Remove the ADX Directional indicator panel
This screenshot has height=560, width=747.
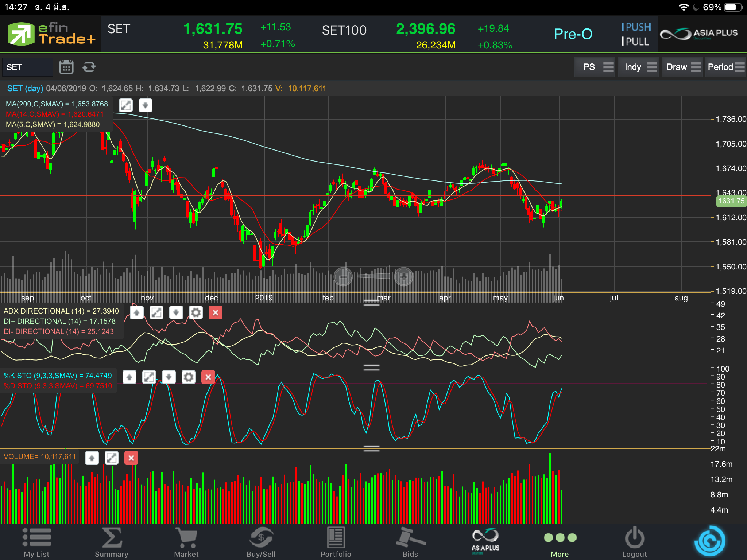[x=216, y=312]
